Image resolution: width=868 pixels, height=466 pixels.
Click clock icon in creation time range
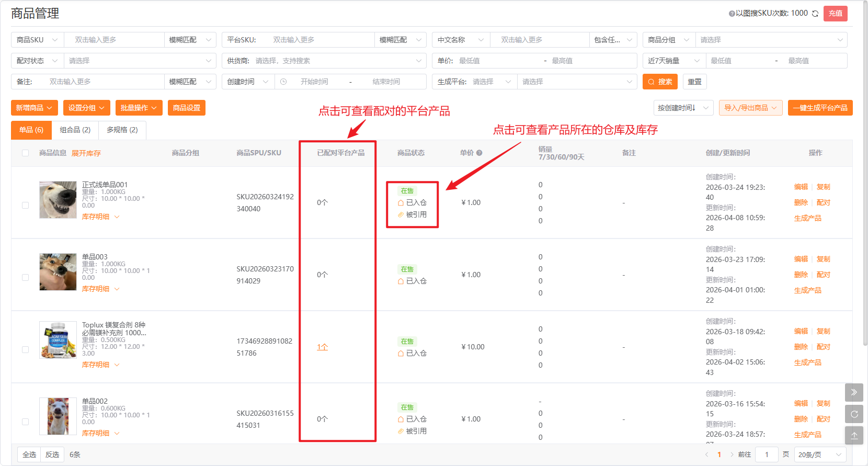pyautogui.click(x=283, y=82)
